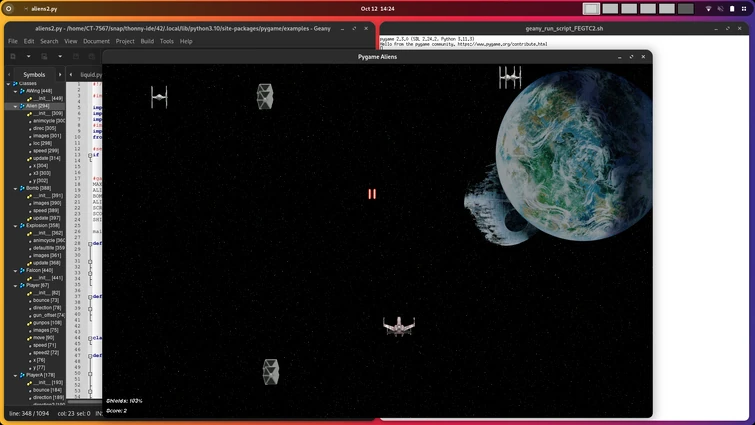This screenshot has height=425, width=755.
Task: Open the clock showing Oct 12 14:24
Action: pyautogui.click(x=378, y=9)
